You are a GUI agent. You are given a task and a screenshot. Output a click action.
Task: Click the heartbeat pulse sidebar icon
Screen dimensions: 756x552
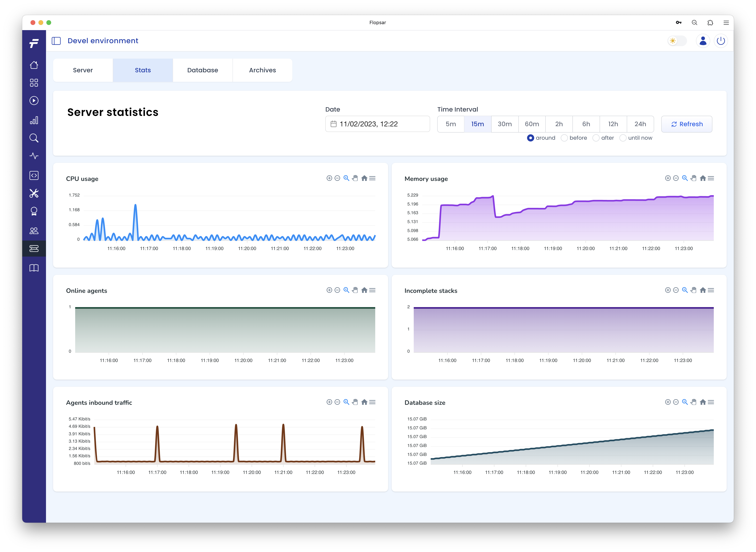tap(34, 156)
